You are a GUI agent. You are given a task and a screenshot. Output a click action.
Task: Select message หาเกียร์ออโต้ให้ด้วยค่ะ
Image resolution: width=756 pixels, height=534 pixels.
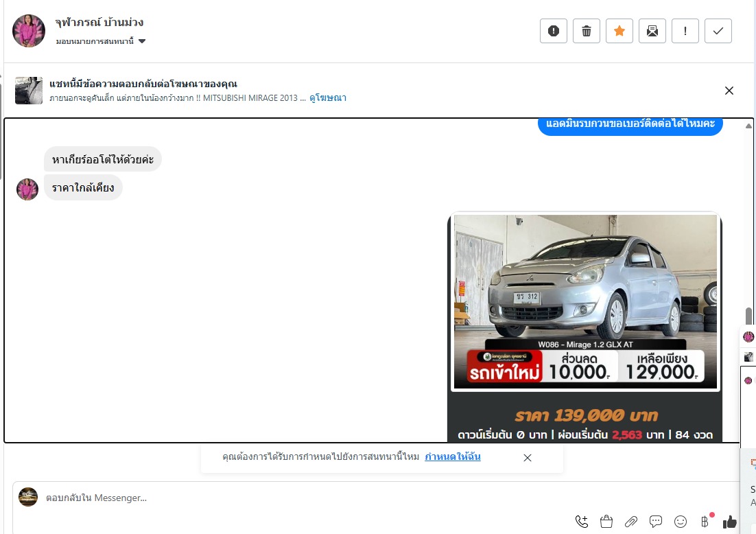click(103, 159)
